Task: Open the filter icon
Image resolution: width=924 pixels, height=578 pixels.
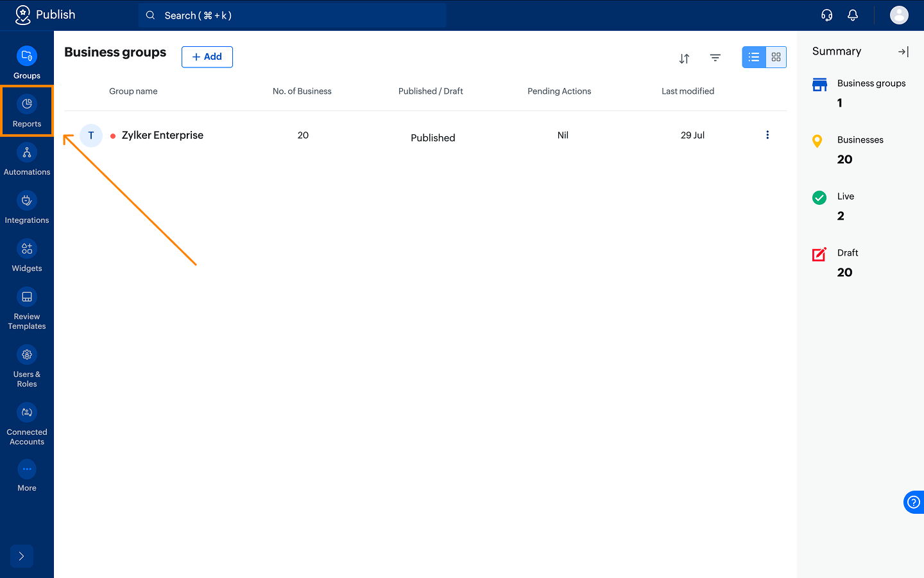Action: point(715,58)
